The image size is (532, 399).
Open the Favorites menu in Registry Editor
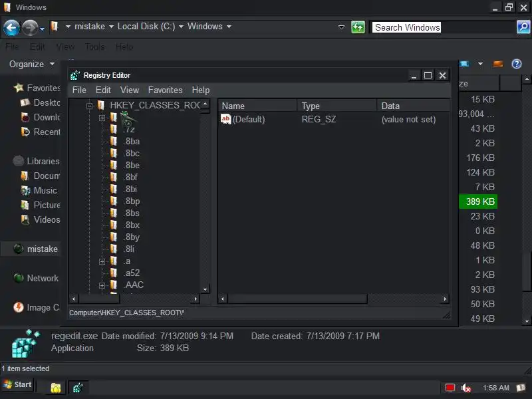point(165,90)
